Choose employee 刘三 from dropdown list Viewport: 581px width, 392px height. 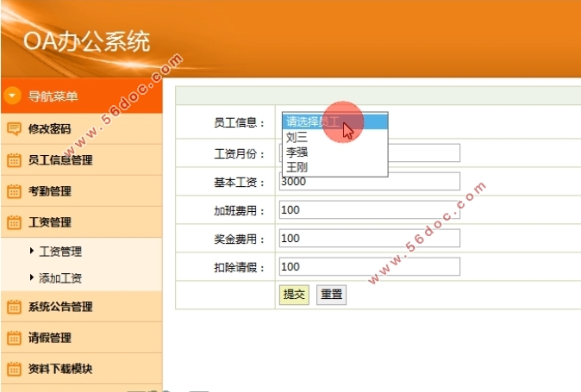click(335, 137)
